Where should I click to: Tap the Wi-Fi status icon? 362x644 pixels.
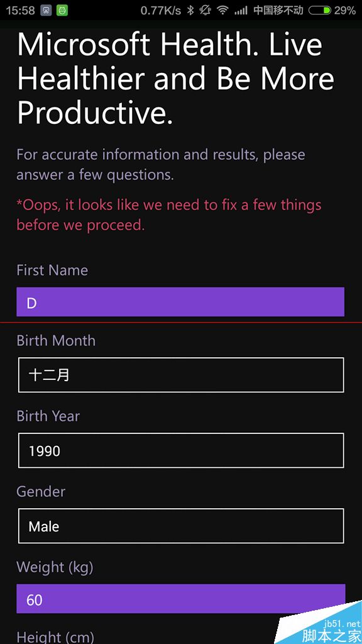[x=222, y=11]
